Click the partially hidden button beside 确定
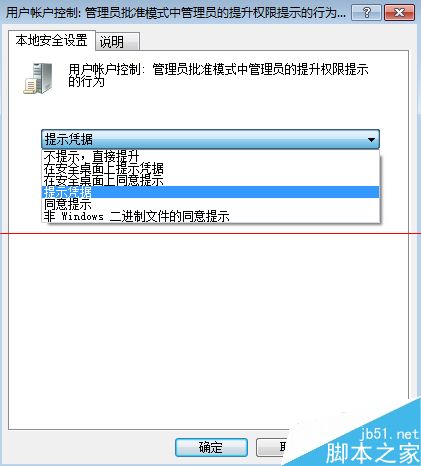Viewport: 421px width, 466px height. [x=272, y=447]
